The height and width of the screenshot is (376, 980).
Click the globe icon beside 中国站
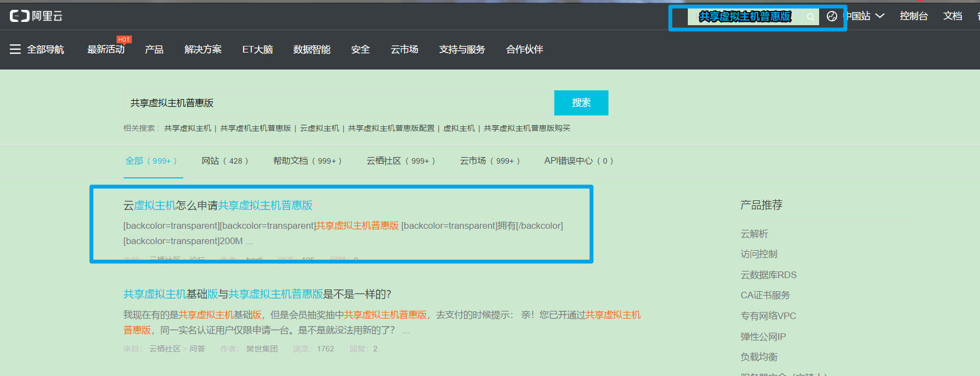point(832,16)
